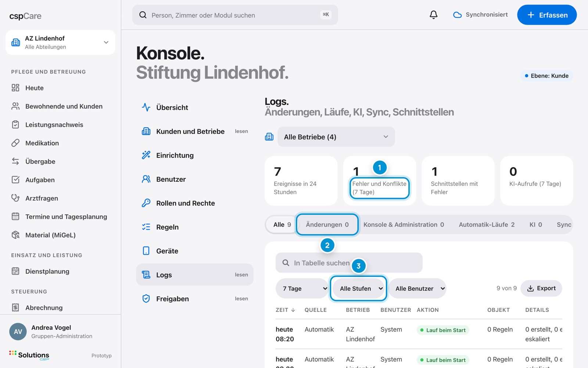Viewport: 588px width, 368px height.
Task: Open Bewohnende und Kunden section
Action: 60,106
